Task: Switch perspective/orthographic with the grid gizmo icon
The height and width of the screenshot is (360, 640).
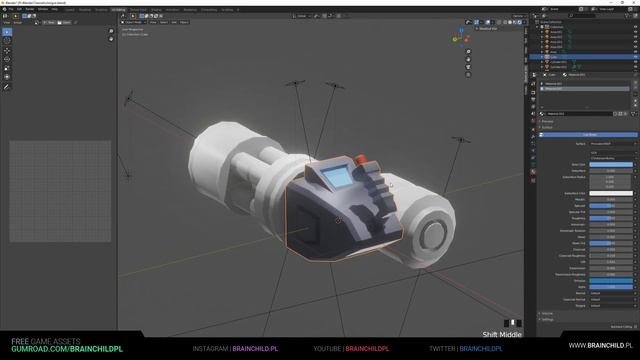Action: (468, 75)
